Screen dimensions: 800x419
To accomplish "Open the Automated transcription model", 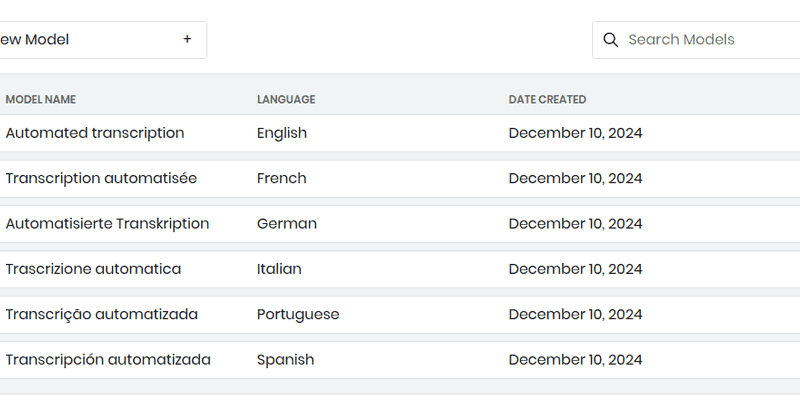I will tap(95, 133).
